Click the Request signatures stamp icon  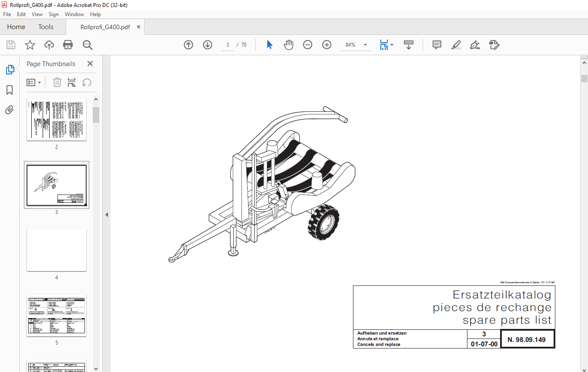pos(494,45)
